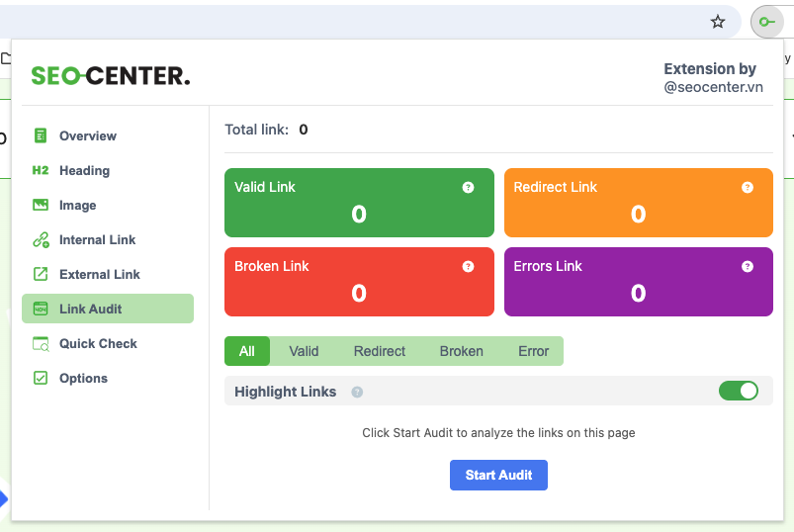
Task: Click the question mark on Errors Link card
Action: 748,266
